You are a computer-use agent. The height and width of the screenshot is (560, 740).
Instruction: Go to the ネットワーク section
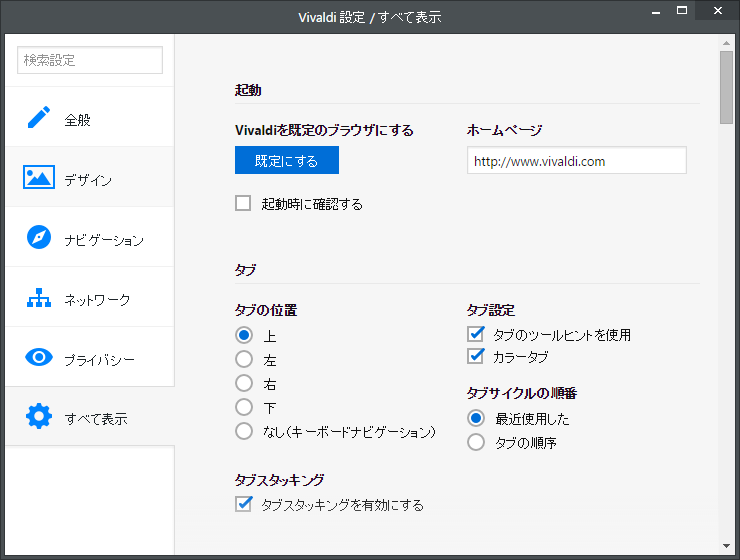(90, 297)
